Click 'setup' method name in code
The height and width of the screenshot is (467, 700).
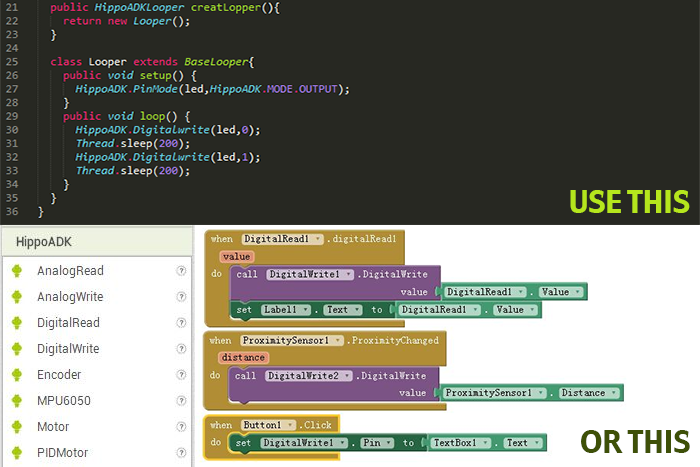[155, 75]
